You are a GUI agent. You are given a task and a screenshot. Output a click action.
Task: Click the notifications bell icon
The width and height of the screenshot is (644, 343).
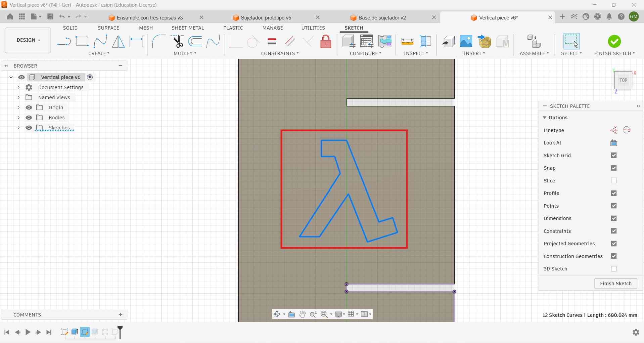[x=609, y=16]
